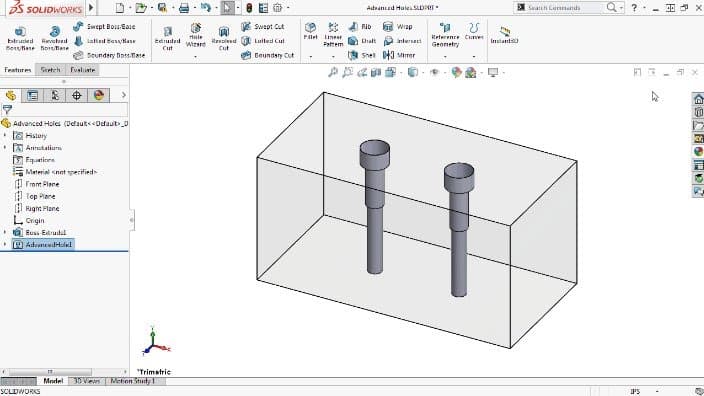Open the FeatureManager Design Tree tab

[x=10, y=95]
